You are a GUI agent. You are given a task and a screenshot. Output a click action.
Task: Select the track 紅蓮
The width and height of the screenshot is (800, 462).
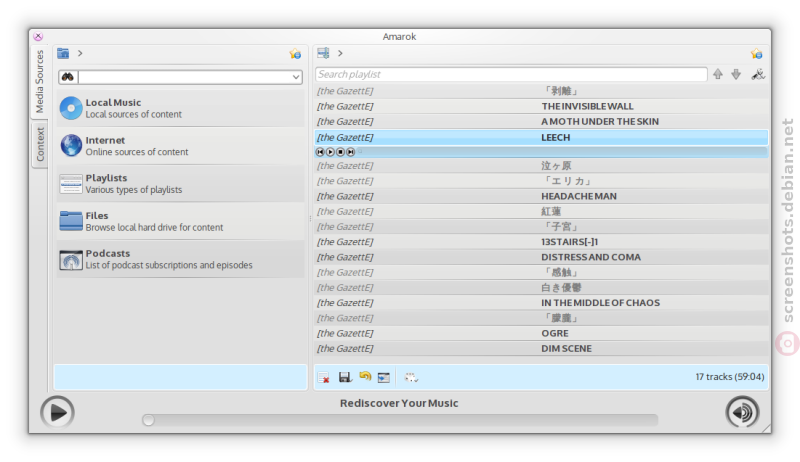541,212
